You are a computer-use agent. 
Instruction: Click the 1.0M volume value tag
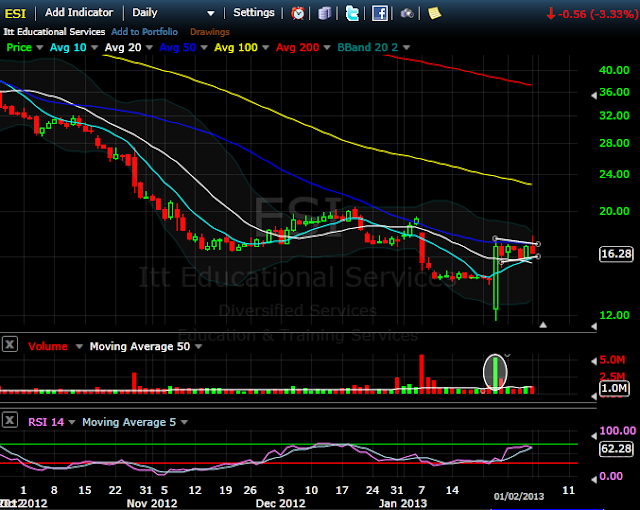pos(615,388)
